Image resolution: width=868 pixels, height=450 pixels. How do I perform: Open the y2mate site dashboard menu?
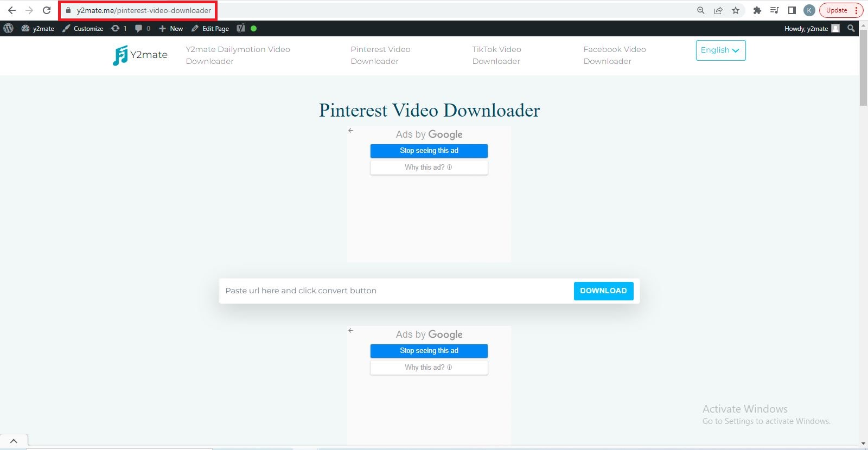(38, 29)
